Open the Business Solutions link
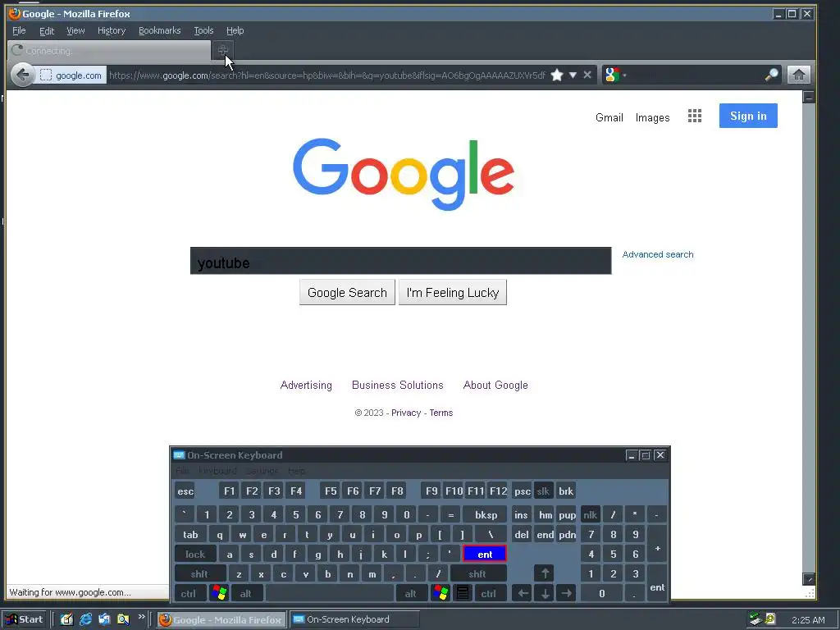Viewport: 840px width, 630px height. (398, 386)
